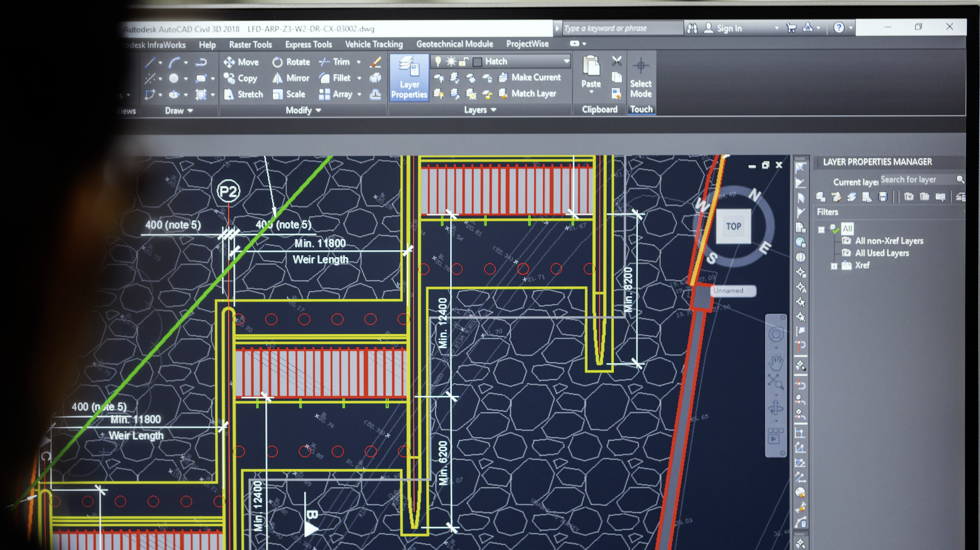Click Make Current

[x=530, y=77]
